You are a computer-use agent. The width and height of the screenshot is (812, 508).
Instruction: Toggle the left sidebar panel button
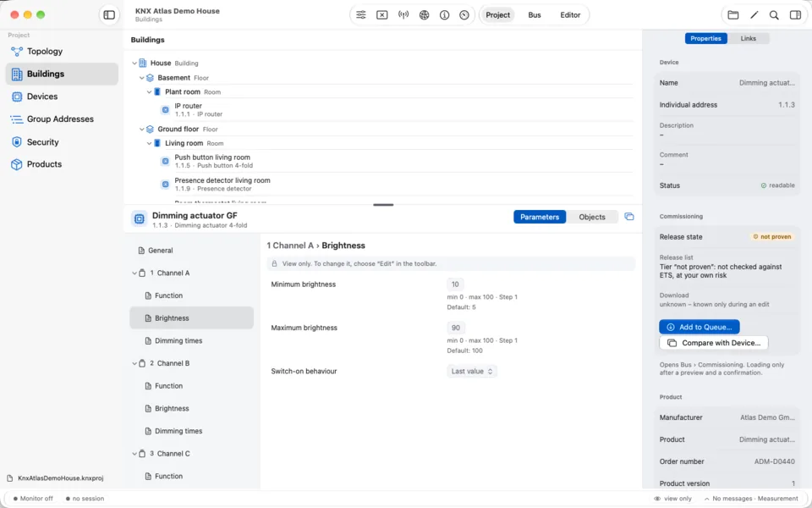click(x=109, y=15)
